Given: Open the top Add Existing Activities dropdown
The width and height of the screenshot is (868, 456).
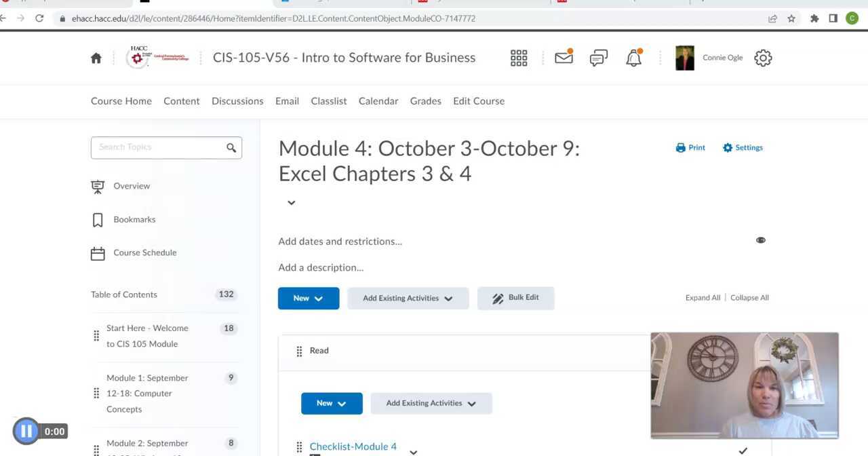Looking at the screenshot, I should click(x=408, y=299).
